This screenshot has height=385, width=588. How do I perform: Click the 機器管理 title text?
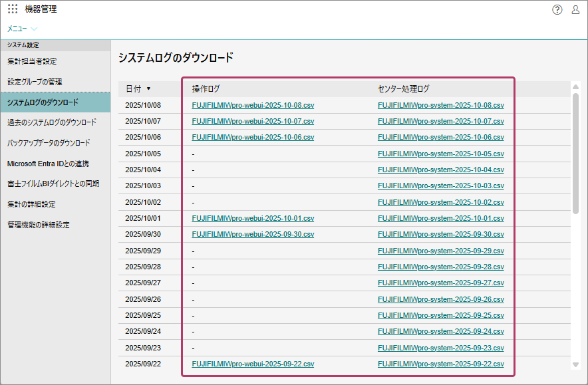(x=41, y=9)
